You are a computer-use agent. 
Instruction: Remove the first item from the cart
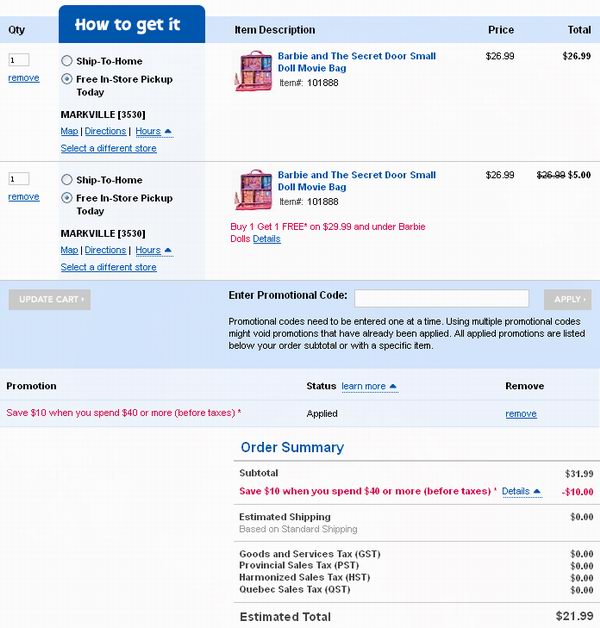pos(24,78)
